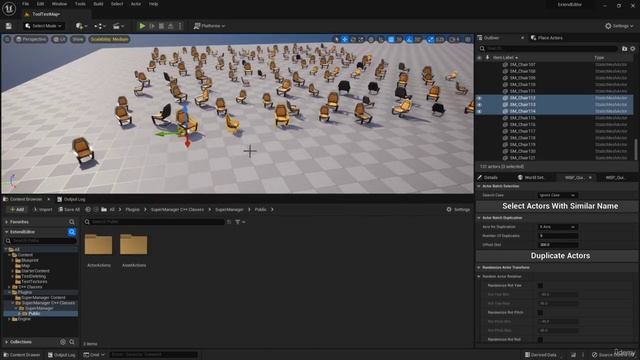Viewport: 640px width, 360px height.
Task: Sort Outliner by Item Label header
Action: pos(505,58)
